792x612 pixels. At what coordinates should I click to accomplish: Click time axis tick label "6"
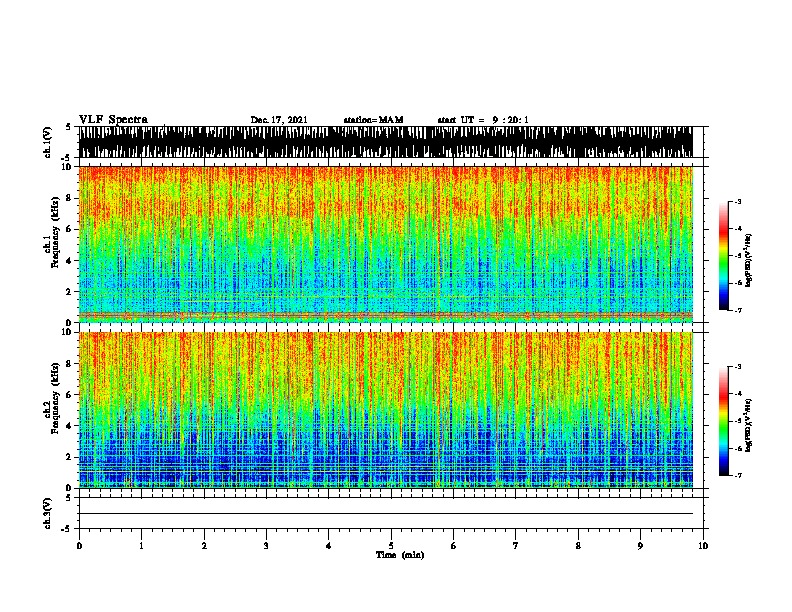click(454, 546)
